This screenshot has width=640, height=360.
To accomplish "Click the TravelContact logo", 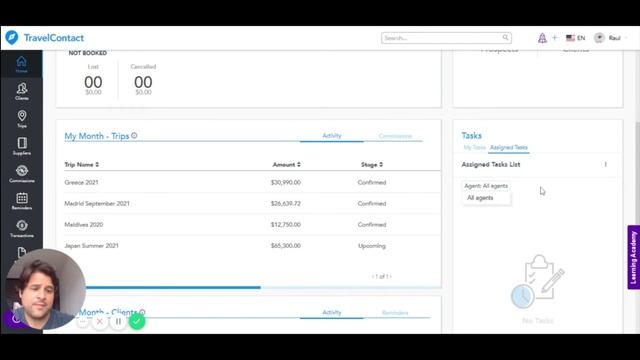I will tap(44, 38).
